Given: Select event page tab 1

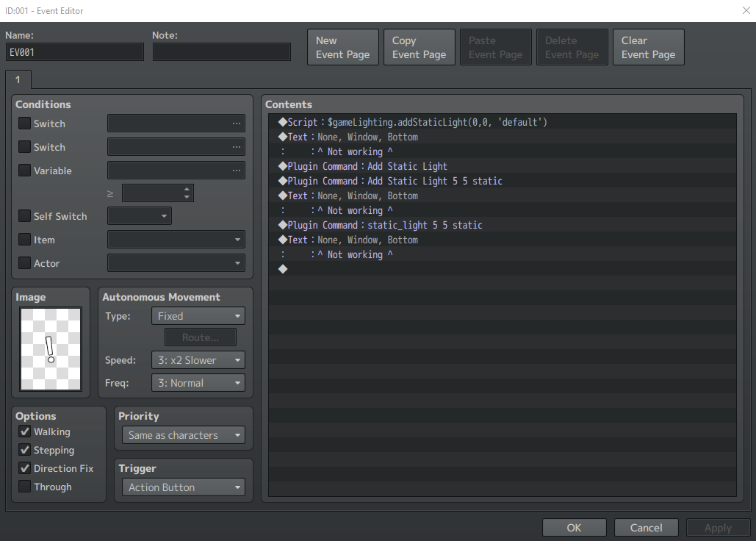Looking at the screenshot, I should 18,79.
